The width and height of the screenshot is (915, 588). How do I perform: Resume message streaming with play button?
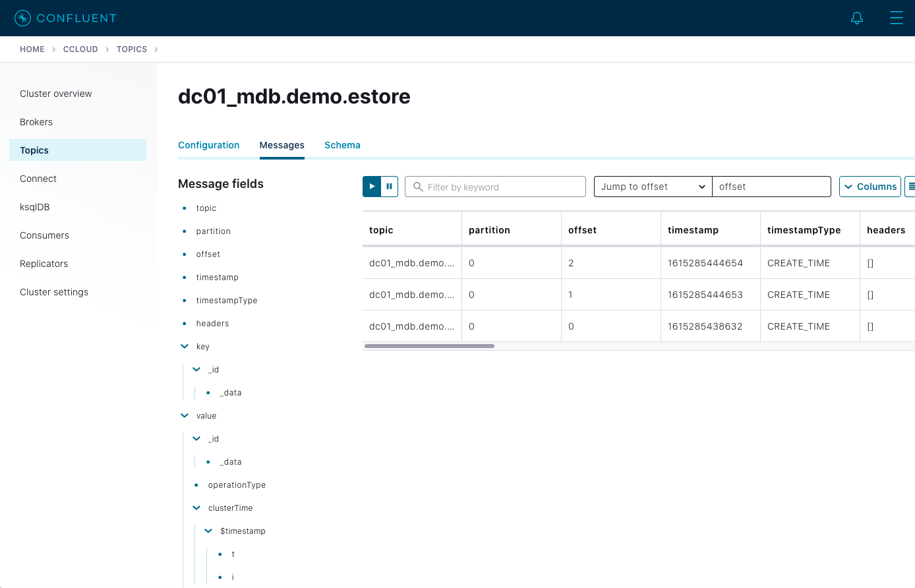pyautogui.click(x=372, y=187)
